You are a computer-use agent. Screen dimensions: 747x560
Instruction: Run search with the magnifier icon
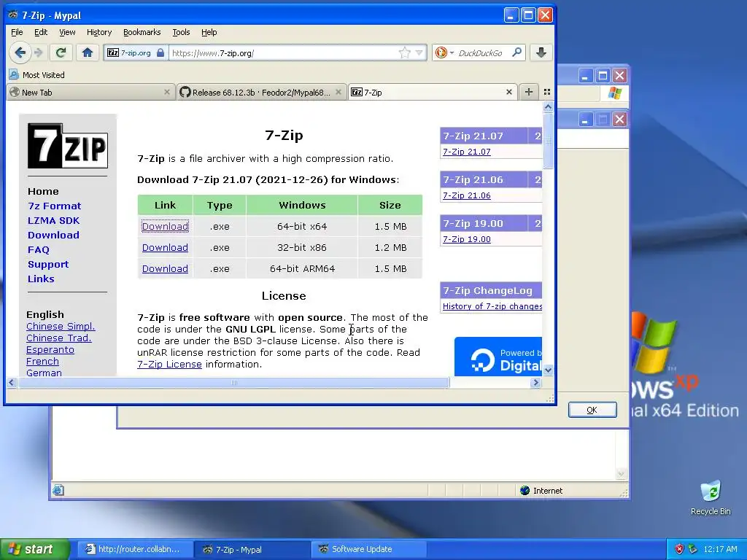[517, 52]
